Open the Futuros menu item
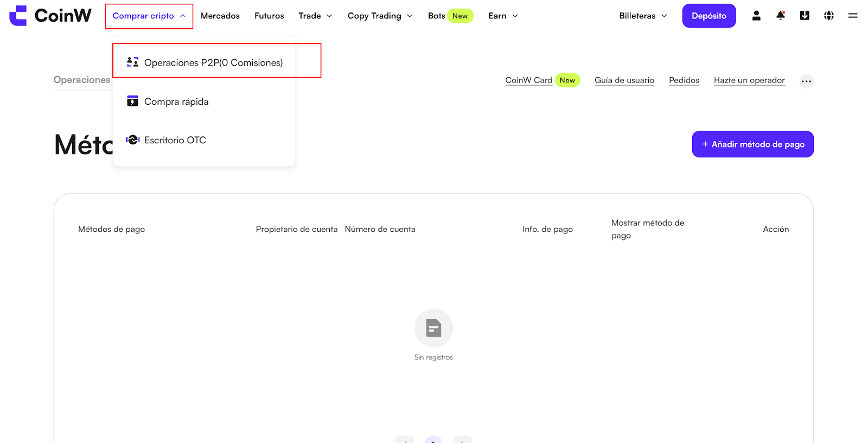868x443 pixels. tap(269, 16)
